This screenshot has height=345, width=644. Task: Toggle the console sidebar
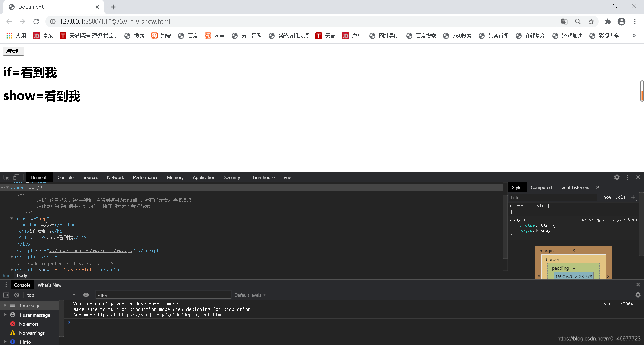(x=6, y=295)
